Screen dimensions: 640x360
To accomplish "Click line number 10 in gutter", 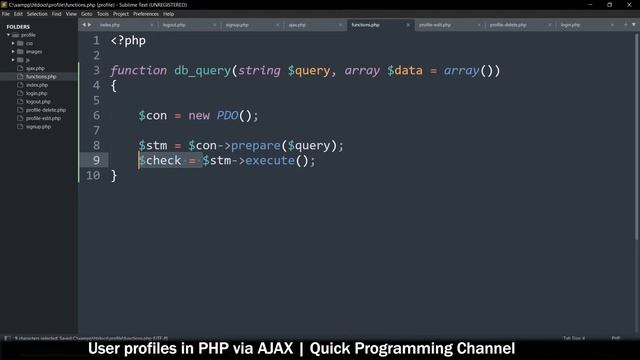I will pos(93,176).
